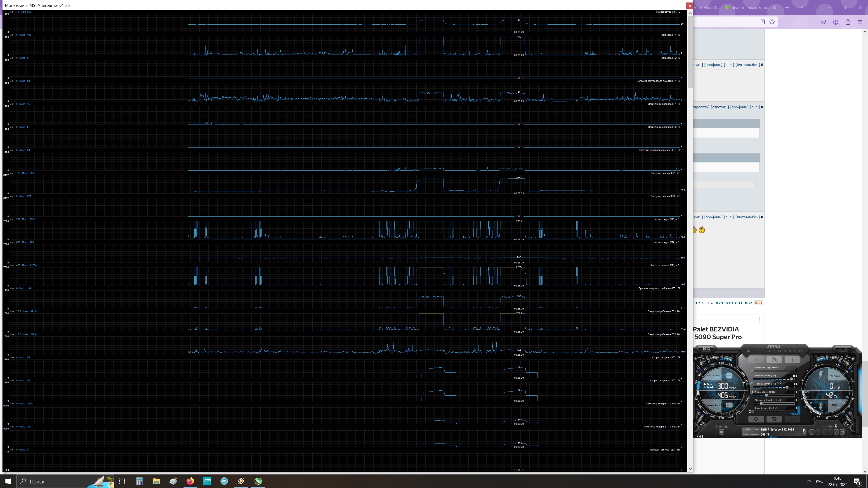Toggle the Profile lock icon

[x=836, y=426]
